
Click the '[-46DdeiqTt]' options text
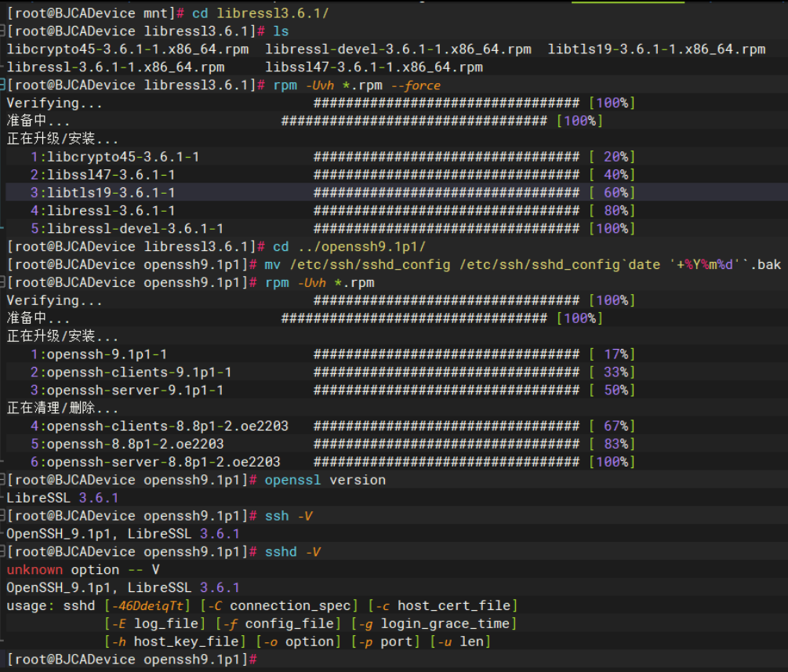pyautogui.click(x=147, y=605)
